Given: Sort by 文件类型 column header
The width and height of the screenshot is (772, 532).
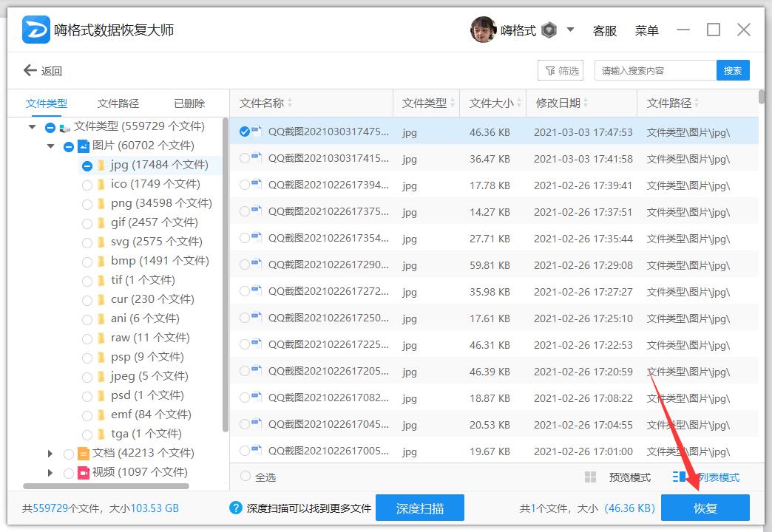Looking at the screenshot, I should 427,103.
